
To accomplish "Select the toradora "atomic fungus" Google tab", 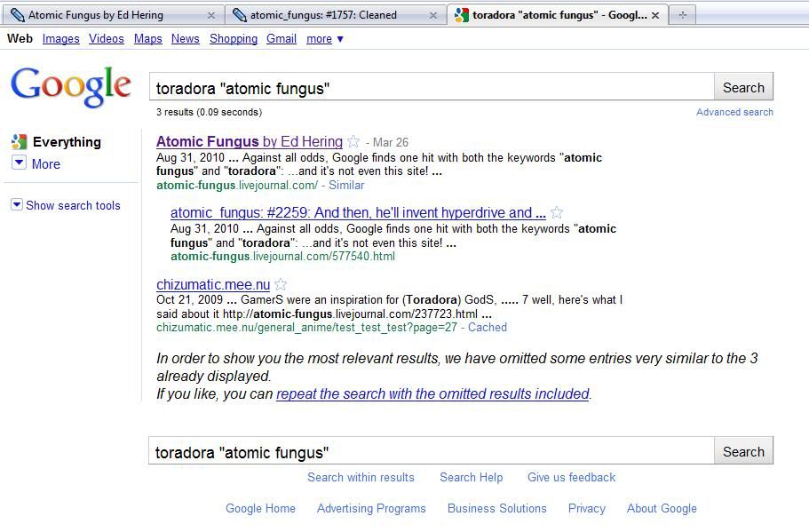I will 558,15.
